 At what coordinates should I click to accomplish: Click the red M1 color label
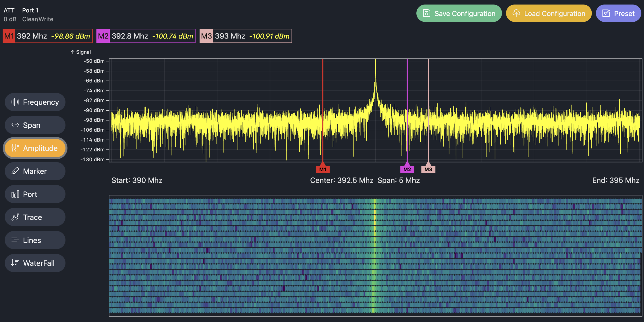(x=9, y=36)
